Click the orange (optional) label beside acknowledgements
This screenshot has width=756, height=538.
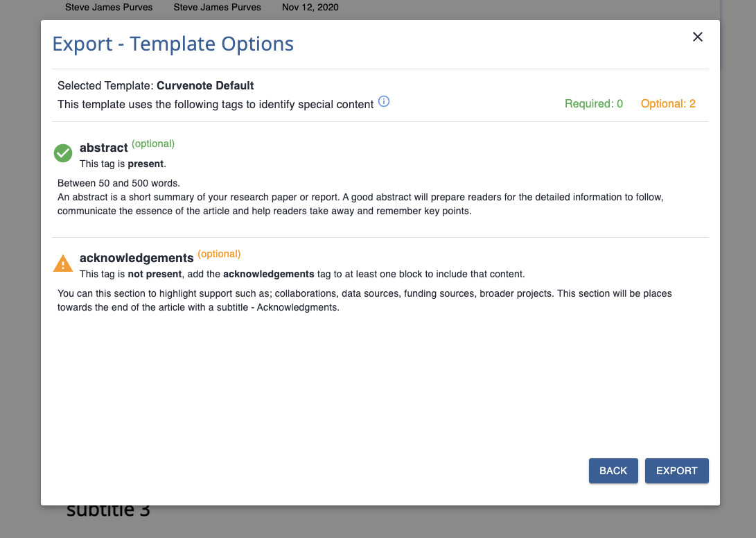coord(219,254)
